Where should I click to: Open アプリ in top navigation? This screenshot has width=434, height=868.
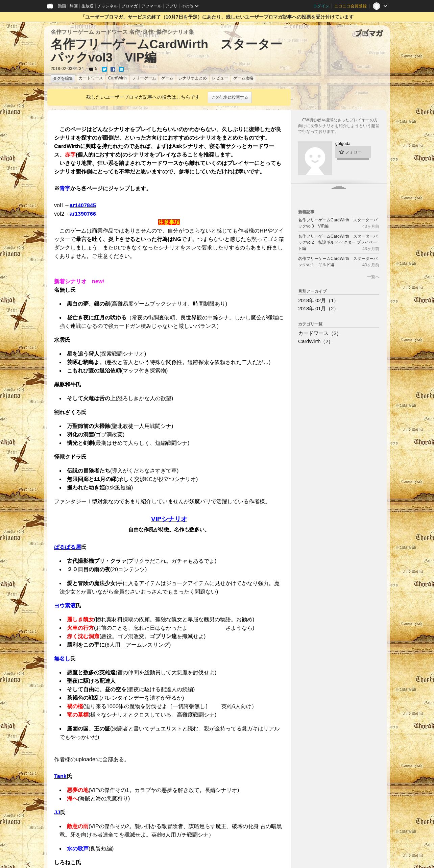click(x=171, y=6)
